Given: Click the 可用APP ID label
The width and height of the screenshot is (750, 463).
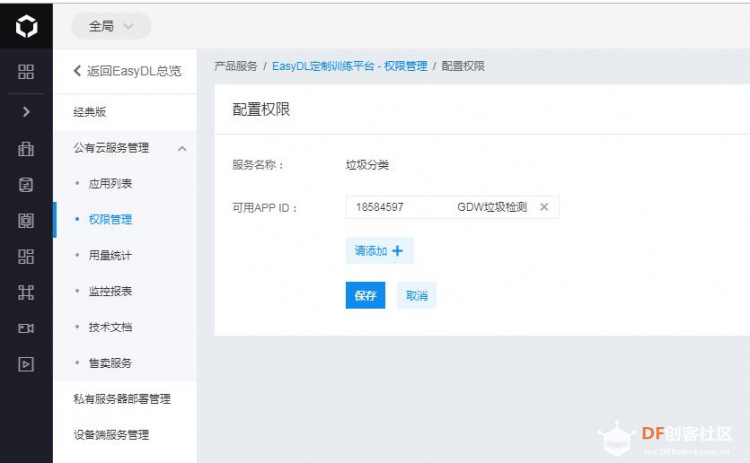Looking at the screenshot, I should [x=265, y=208].
